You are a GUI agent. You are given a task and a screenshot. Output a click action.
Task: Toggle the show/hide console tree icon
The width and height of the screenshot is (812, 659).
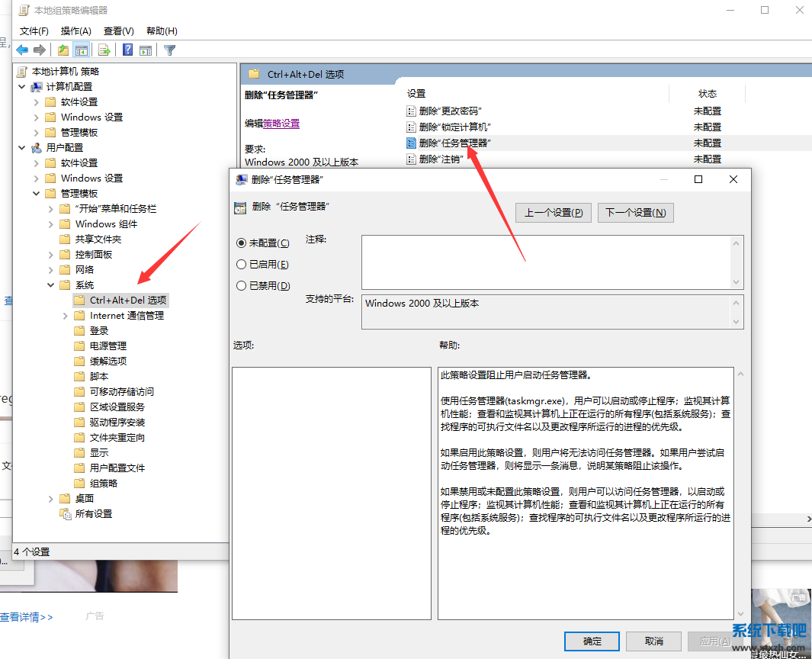click(81, 50)
